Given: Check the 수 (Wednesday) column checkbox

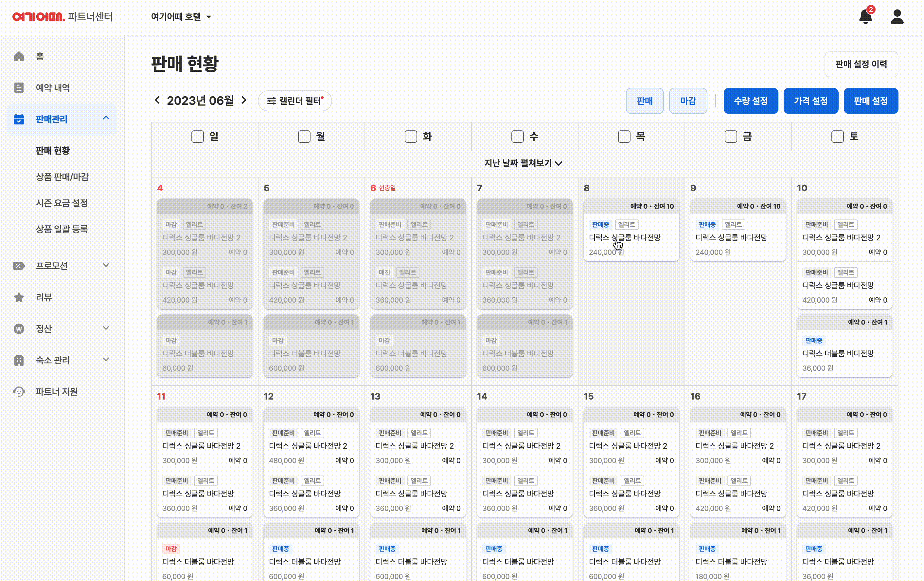Looking at the screenshot, I should click(517, 136).
